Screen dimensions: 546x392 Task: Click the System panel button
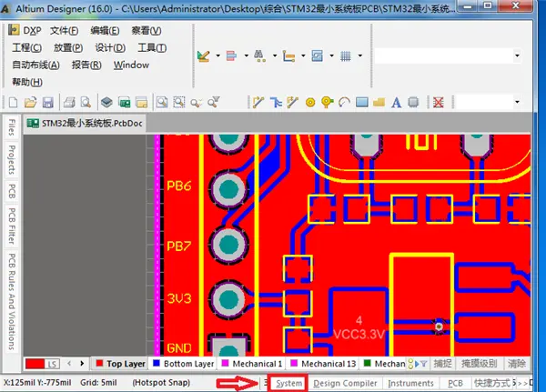click(x=288, y=383)
